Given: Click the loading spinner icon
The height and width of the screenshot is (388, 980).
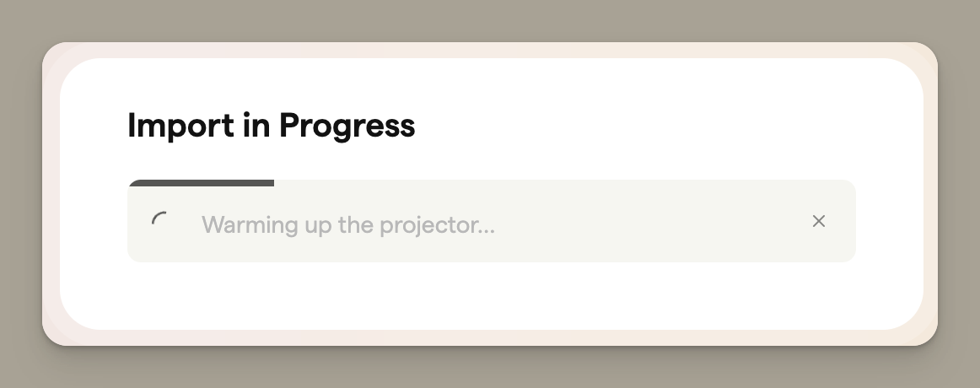Looking at the screenshot, I should [x=159, y=221].
